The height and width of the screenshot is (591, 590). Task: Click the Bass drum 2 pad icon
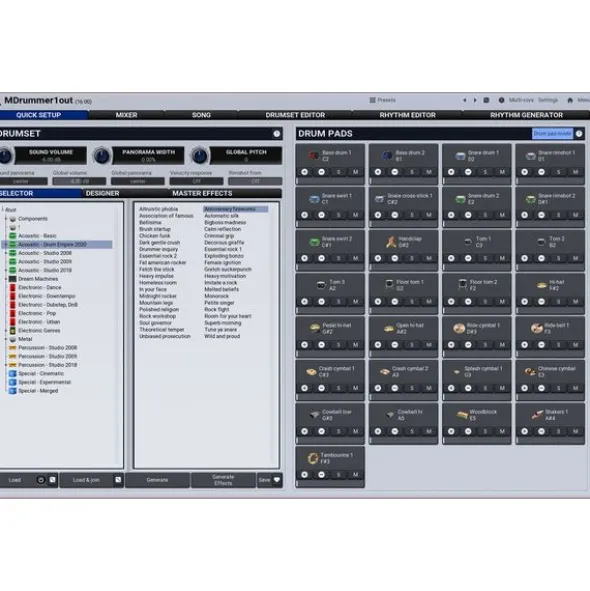387,155
